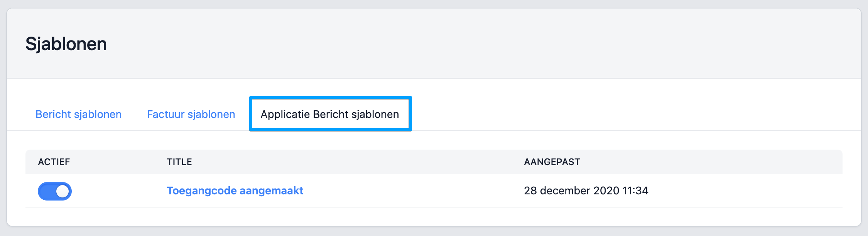Click the header above the Toegangcode aangemaakt title
The width and height of the screenshot is (868, 236).
pos(179,162)
